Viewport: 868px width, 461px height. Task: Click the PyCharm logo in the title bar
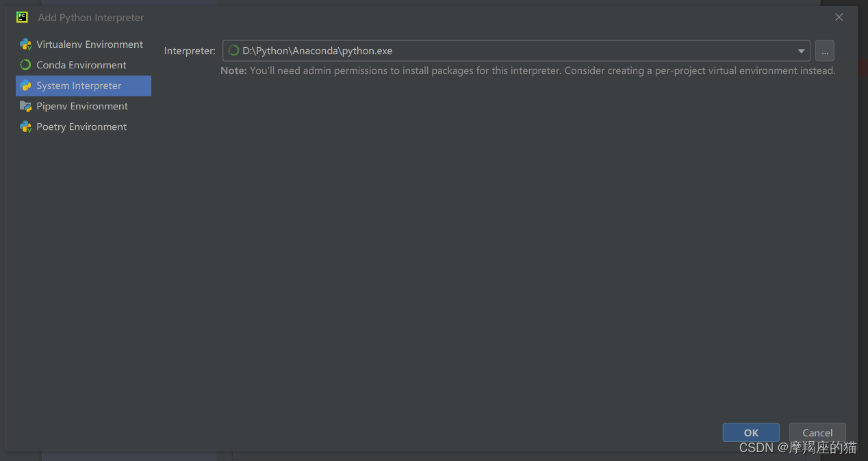coord(21,17)
